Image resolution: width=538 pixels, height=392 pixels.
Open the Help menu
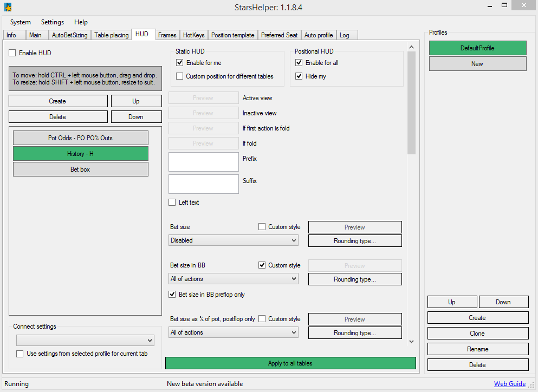(81, 22)
